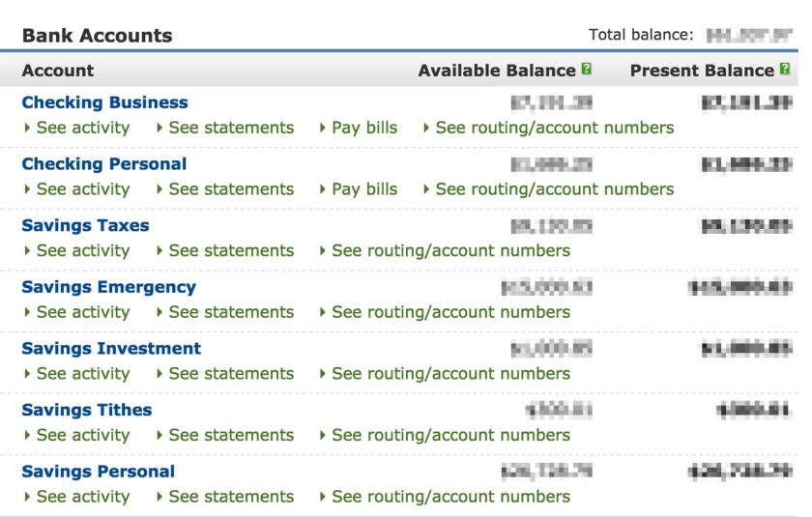Open the Savings Taxes account

coord(85,225)
